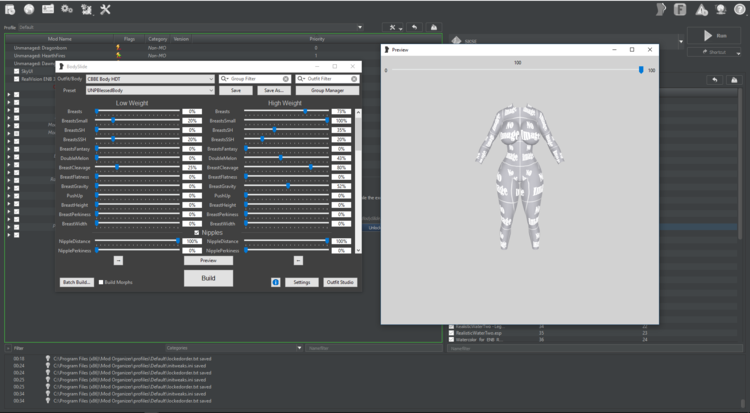
Task: Click the Preview window weight slider handle
Action: coord(641,70)
